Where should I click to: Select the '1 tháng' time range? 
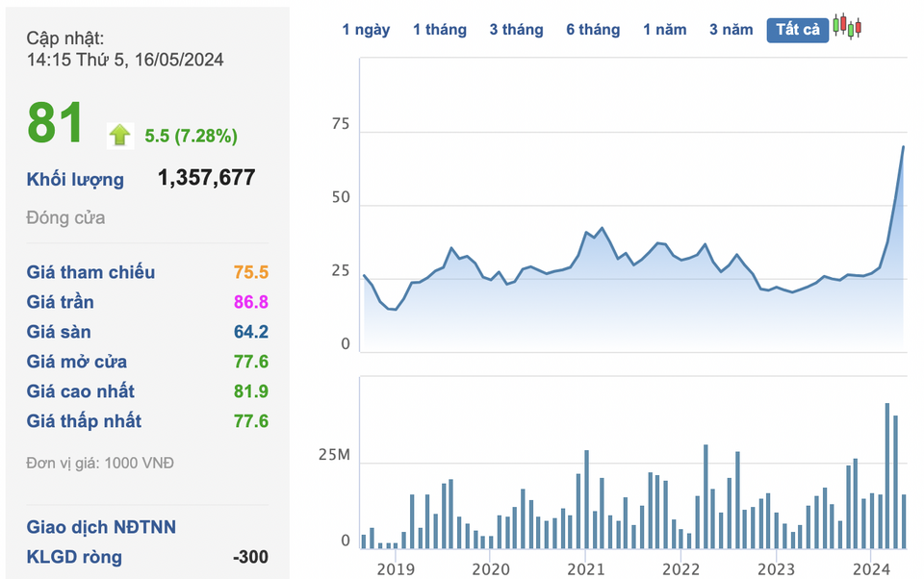click(440, 30)
